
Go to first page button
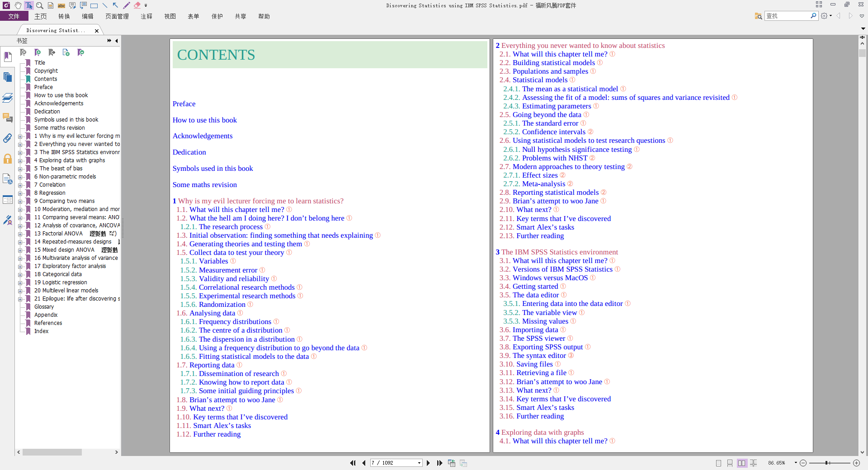tap(353, 463)
